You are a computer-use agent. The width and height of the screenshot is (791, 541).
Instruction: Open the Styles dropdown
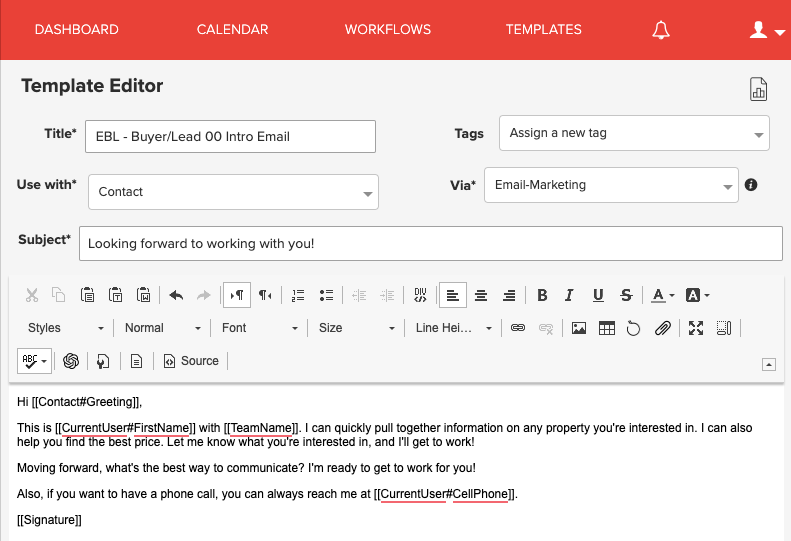66,328
